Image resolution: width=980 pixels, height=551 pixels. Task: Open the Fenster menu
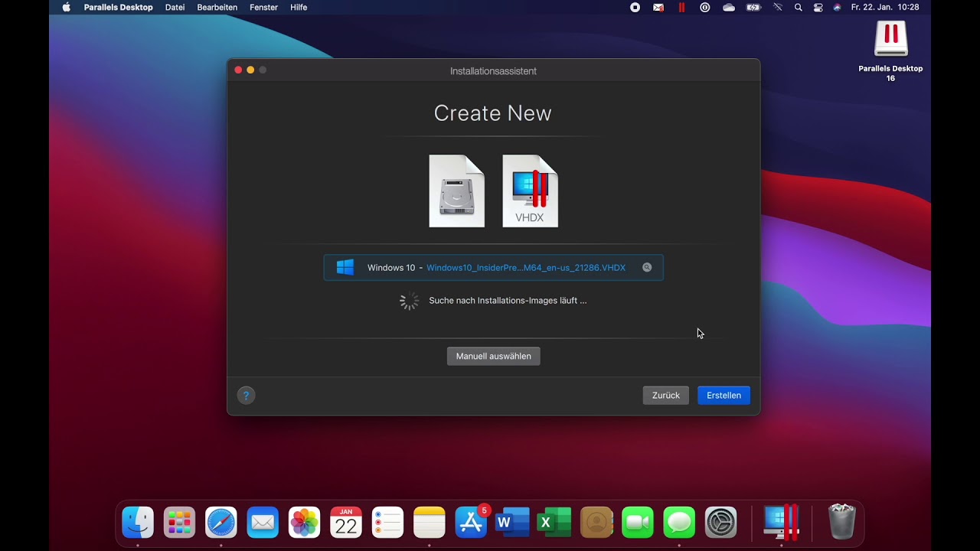tap(263, 8)
